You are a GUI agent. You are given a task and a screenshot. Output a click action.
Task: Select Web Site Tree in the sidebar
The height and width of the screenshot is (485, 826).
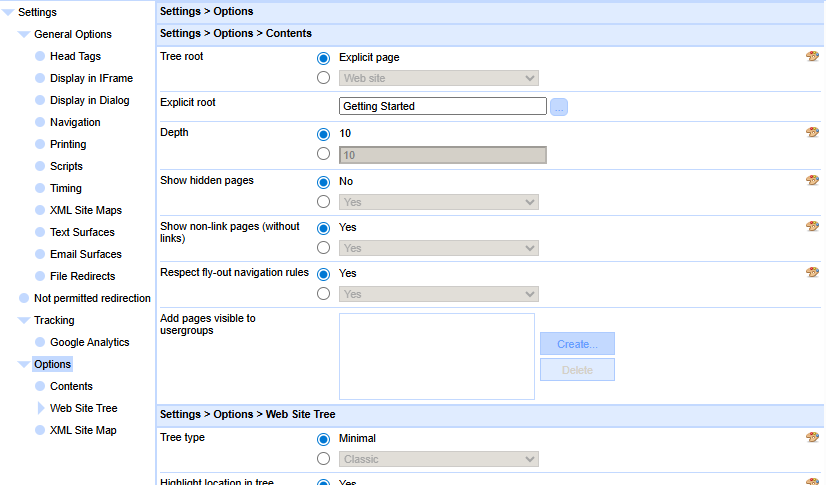83,408
